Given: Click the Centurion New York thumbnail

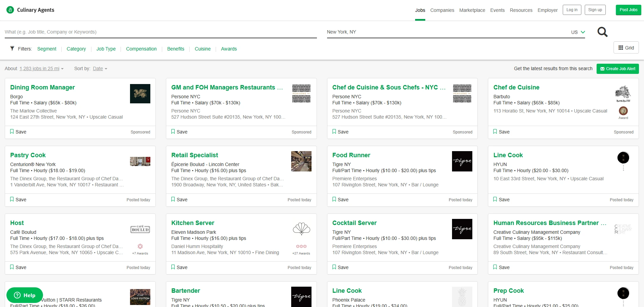Looking at the screenshot, I should click(140, 161).
